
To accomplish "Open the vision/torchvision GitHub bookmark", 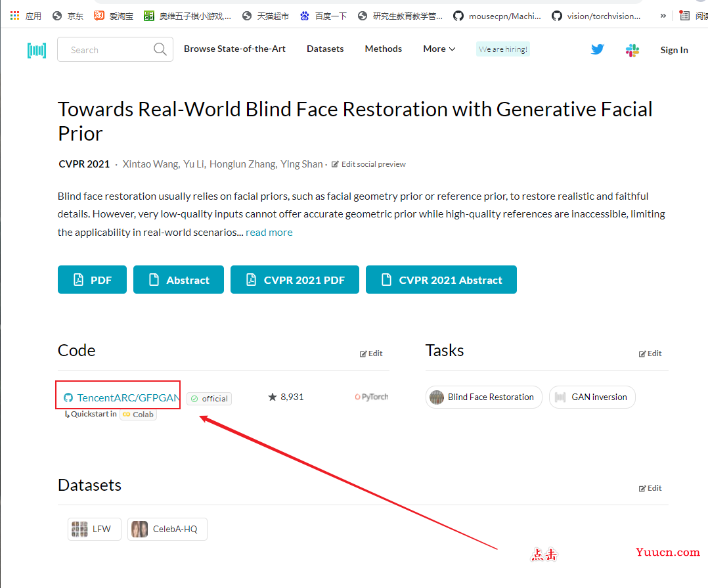I will click(x=596, y=16).
